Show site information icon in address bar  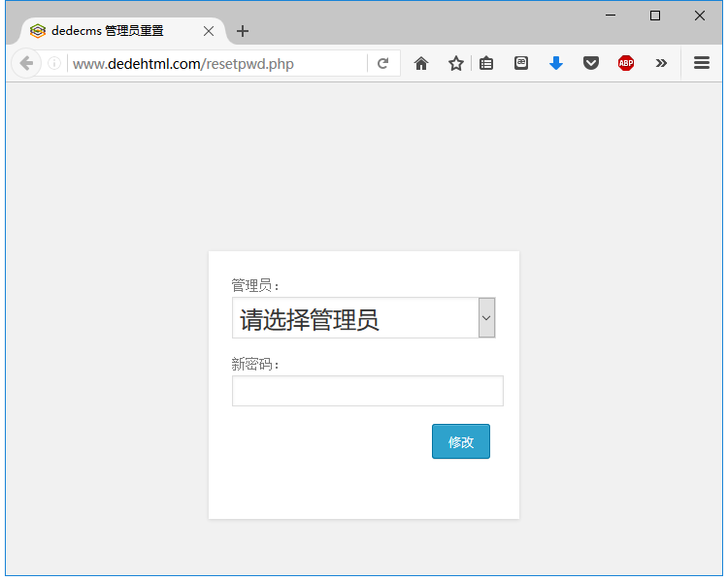[x=54, y=64]
